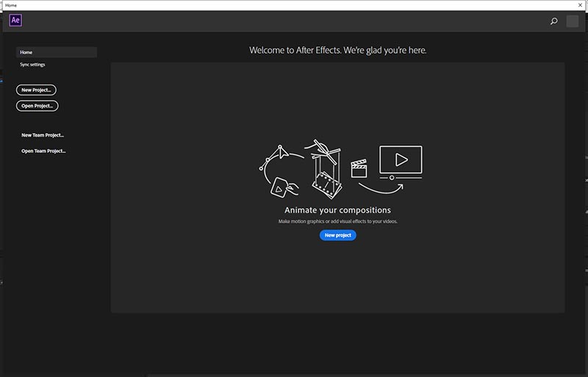Viewport: 588px width, 377px height.
Task: Open Sync settings in sidebar
Action: [x=32, y=65]
